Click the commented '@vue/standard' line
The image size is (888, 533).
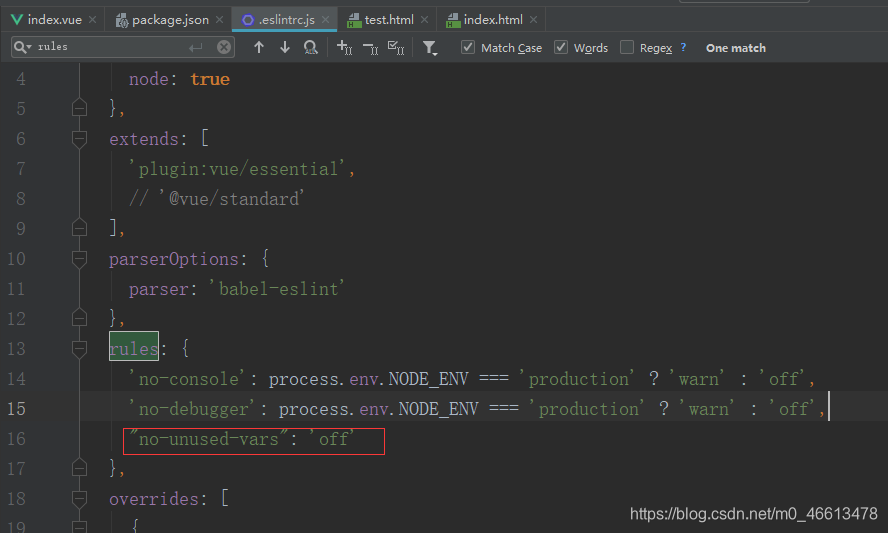[217, 199]
